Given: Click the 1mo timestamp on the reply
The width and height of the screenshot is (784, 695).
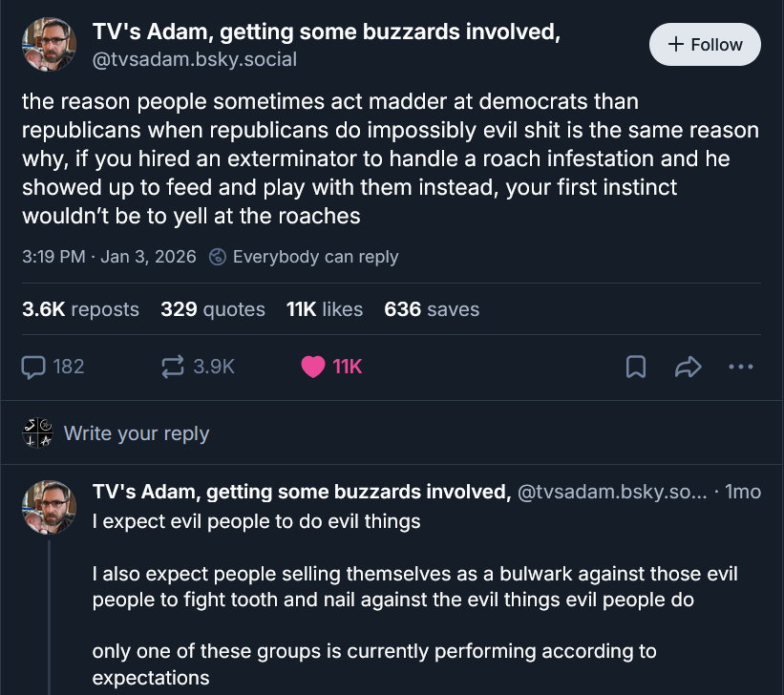Looking at the screenshot, I should 743,493.
